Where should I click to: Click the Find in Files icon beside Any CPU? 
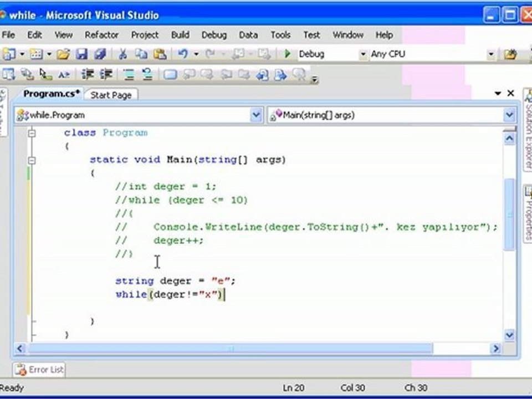[x=510, y=54]
